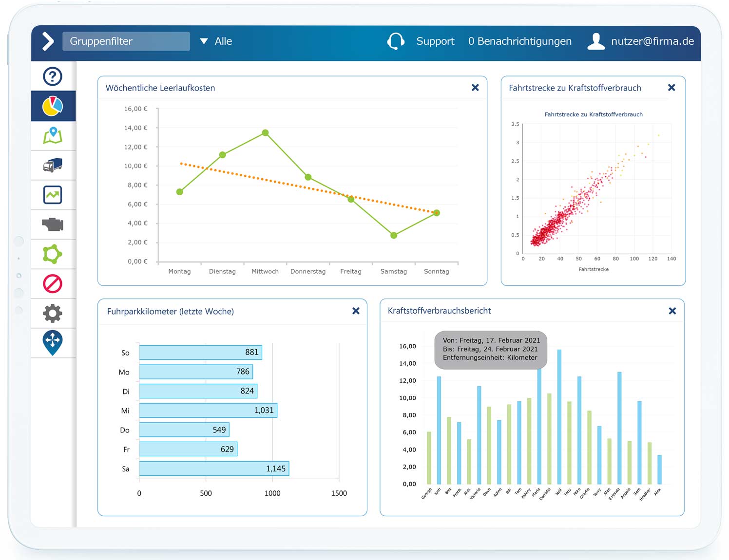Open the trend chart reports icon

53,195
